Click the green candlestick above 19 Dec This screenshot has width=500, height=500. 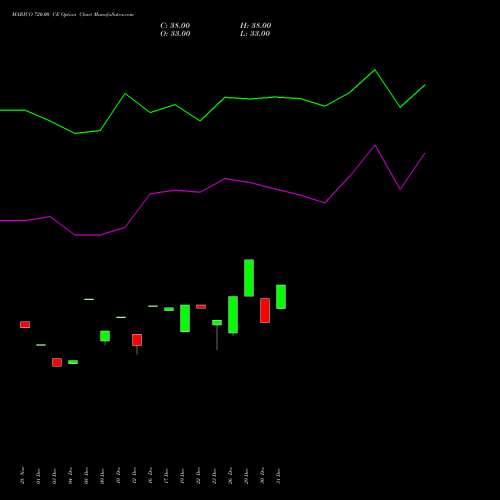click(x=185, y=318)
